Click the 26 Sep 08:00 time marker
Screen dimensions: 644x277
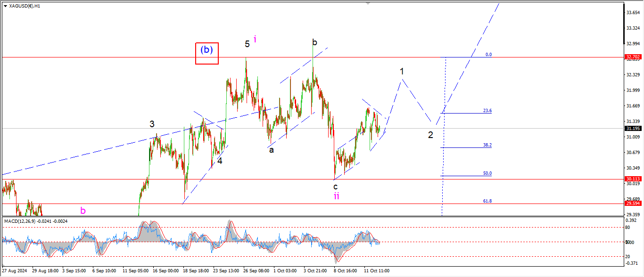click(256, 271)
